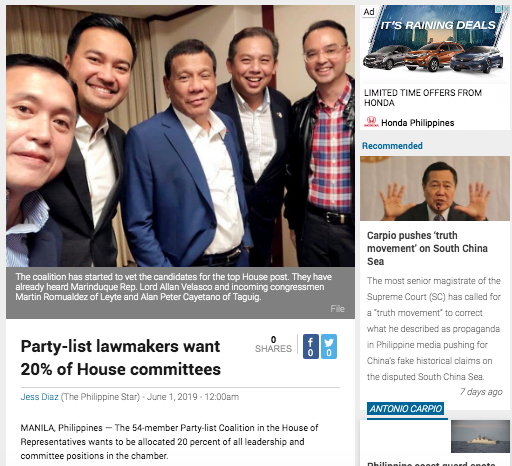Open the Honda Philippines advertiser link
512x466 pixels.
pos(417,123)
